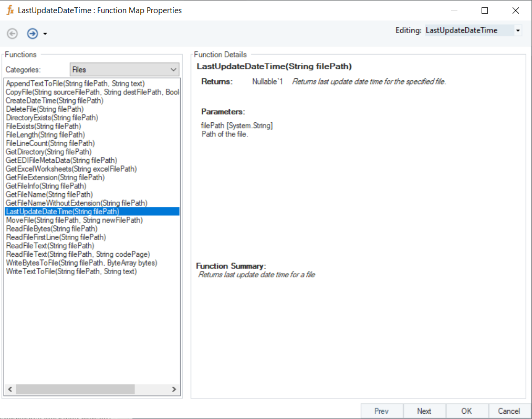Open the Categories Files combo box
Image resolution: width=532 pixels, height=419 pixels.
124,69
